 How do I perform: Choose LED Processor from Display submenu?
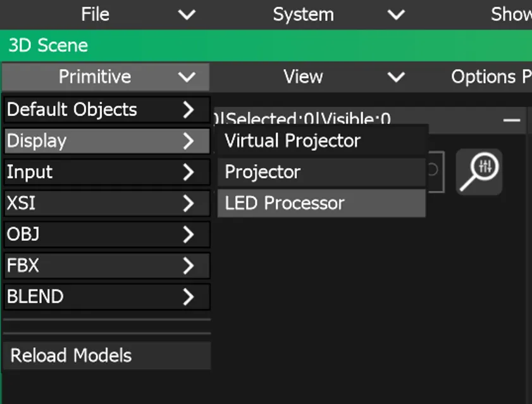pos(321,203)
